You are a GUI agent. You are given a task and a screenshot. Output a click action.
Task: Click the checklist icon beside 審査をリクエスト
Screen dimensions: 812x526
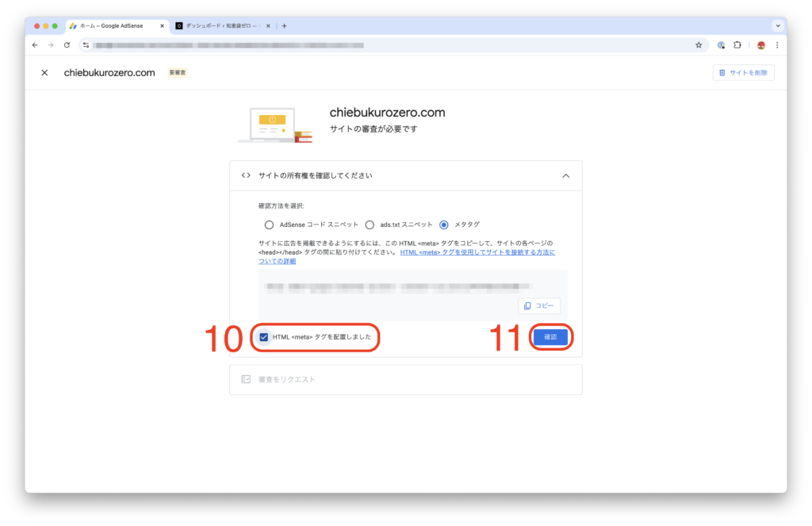246,379
